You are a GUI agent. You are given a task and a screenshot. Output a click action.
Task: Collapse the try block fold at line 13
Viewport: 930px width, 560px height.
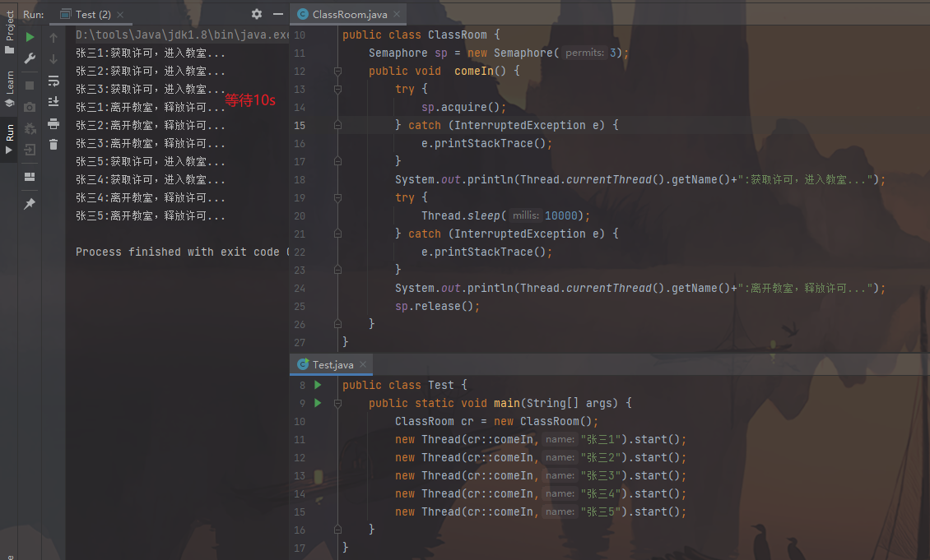coord(337,90)
